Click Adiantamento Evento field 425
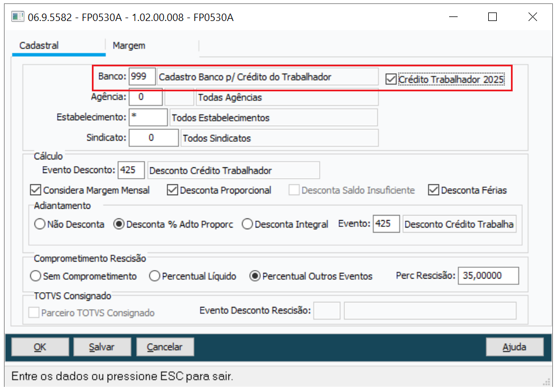This screenshot has width=558, height=392. coord(386,224)
